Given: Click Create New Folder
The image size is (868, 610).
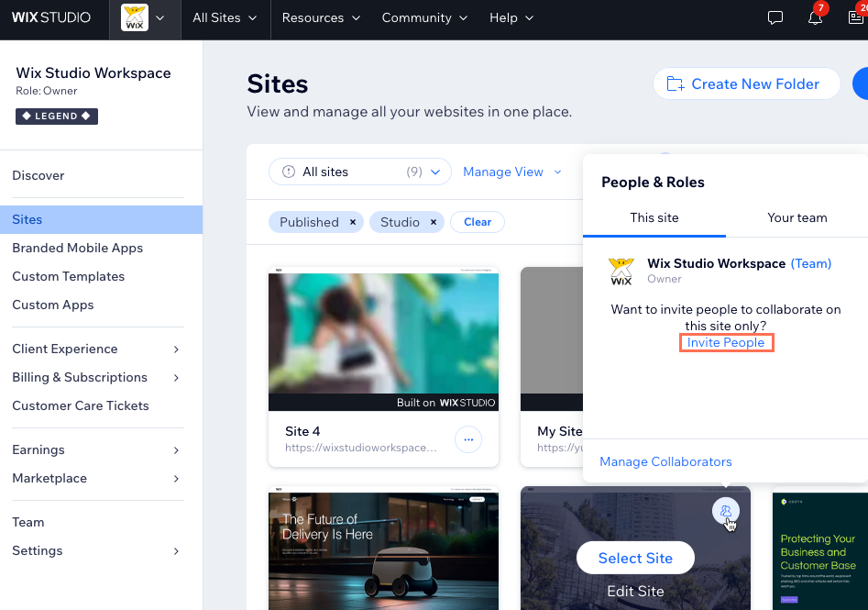Looking at the screenshot, I should point(747,83).
